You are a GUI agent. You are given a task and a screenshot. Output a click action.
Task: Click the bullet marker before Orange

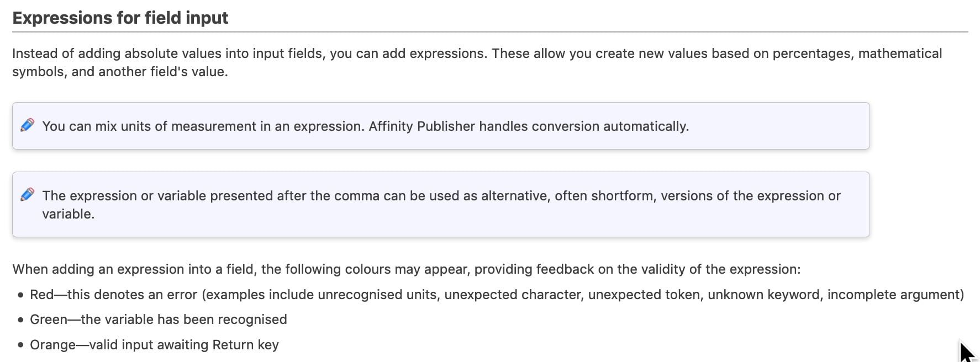pos(20,345)
